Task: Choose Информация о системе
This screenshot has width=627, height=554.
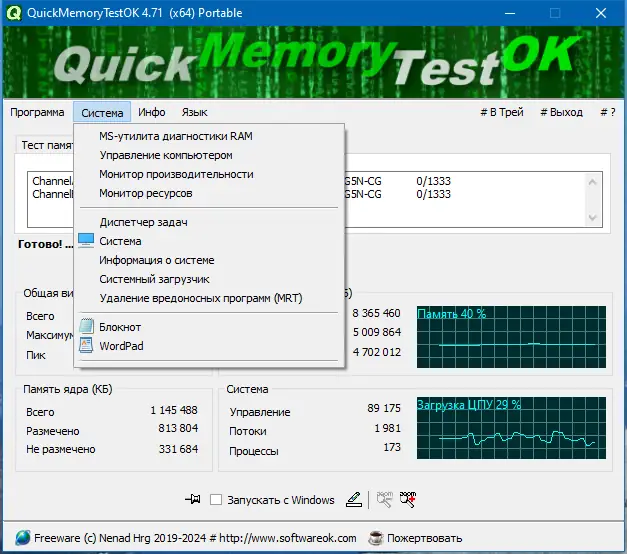Action: click(x=209, y=260)
